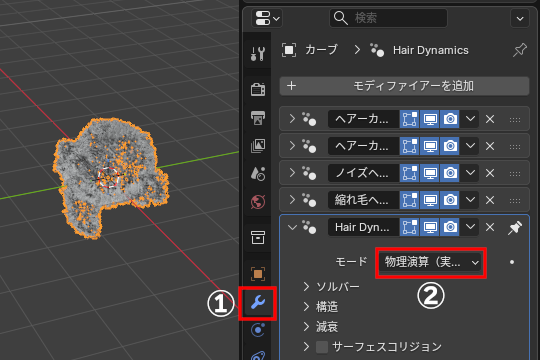Open the Modifiers wrench properties tab

258,303
